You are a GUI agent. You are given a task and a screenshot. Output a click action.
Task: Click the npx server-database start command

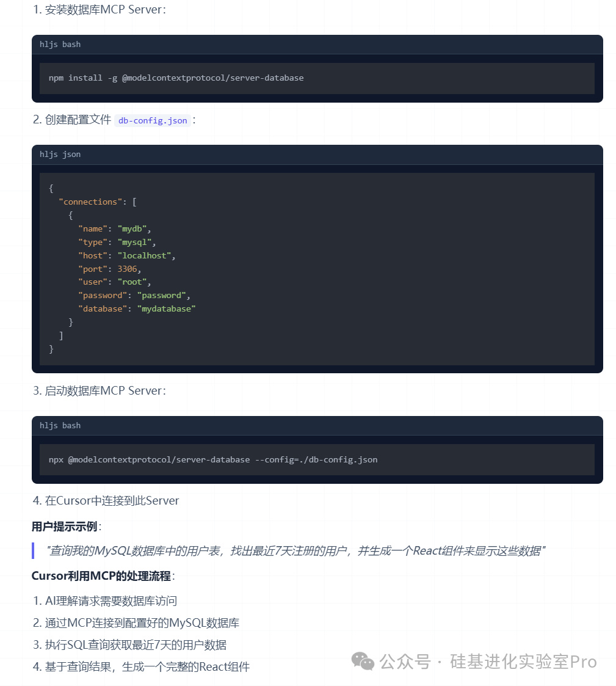click(213, 460)
